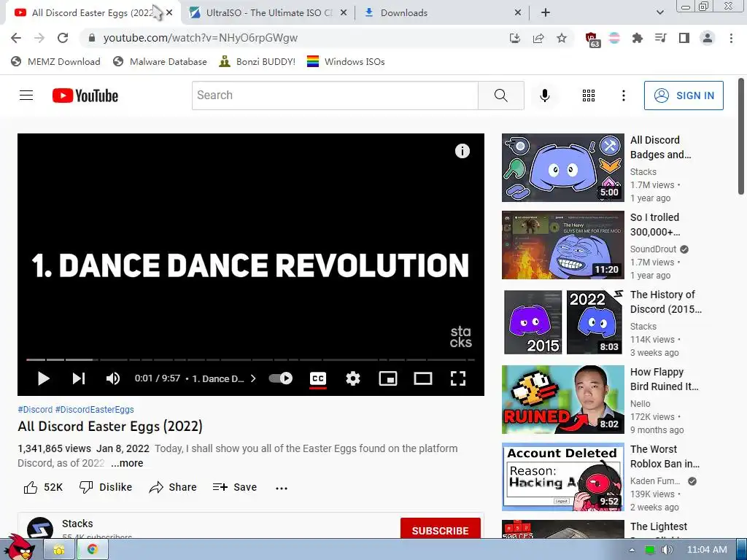Click the Share button

172,487
